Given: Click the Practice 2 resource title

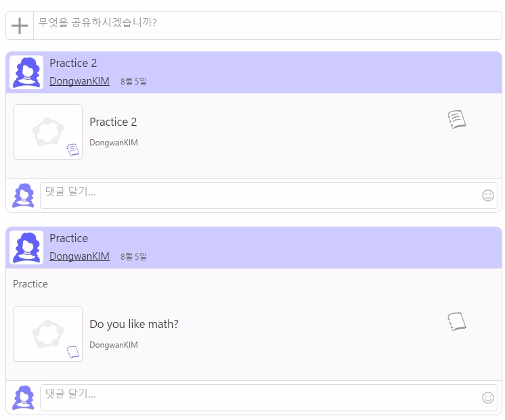Looking at the screenshot, I should tap(113, 122).
